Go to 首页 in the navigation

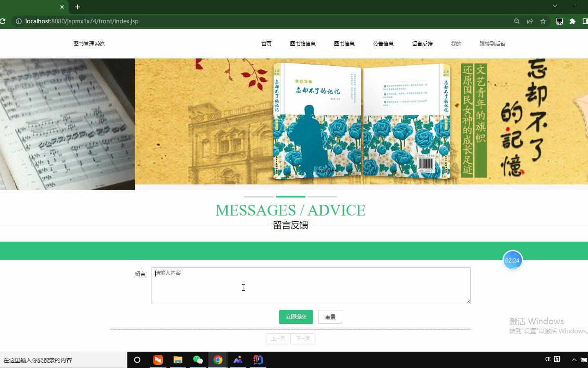pyautogui.click(x=267, y=44)
